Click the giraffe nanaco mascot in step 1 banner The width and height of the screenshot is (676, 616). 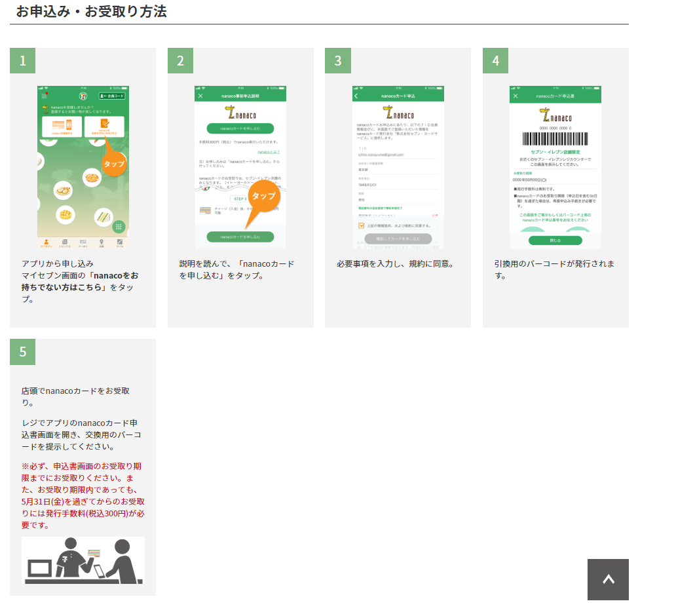pos(45,109)
